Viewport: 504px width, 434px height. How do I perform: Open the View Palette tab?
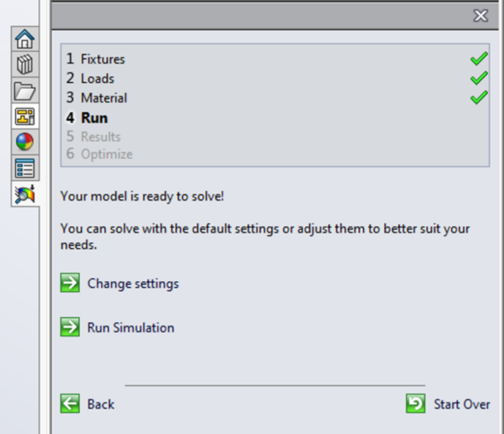(25, 117)
